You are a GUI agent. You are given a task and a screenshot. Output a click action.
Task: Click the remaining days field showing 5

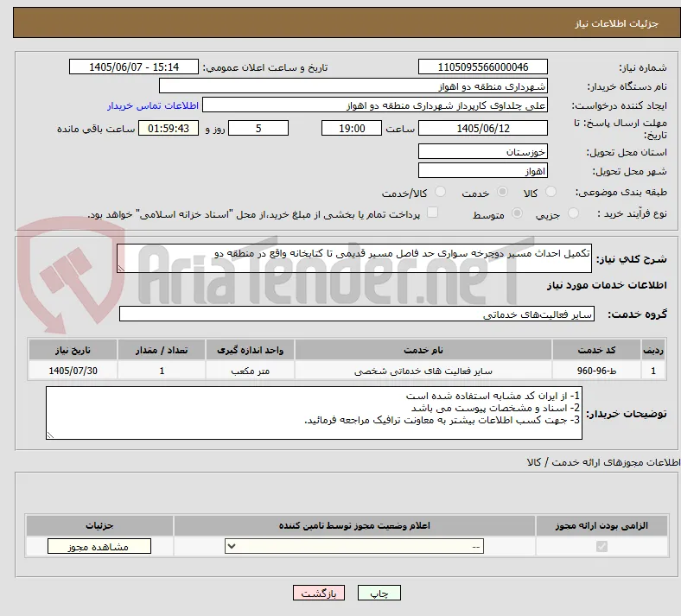point(258,128)
